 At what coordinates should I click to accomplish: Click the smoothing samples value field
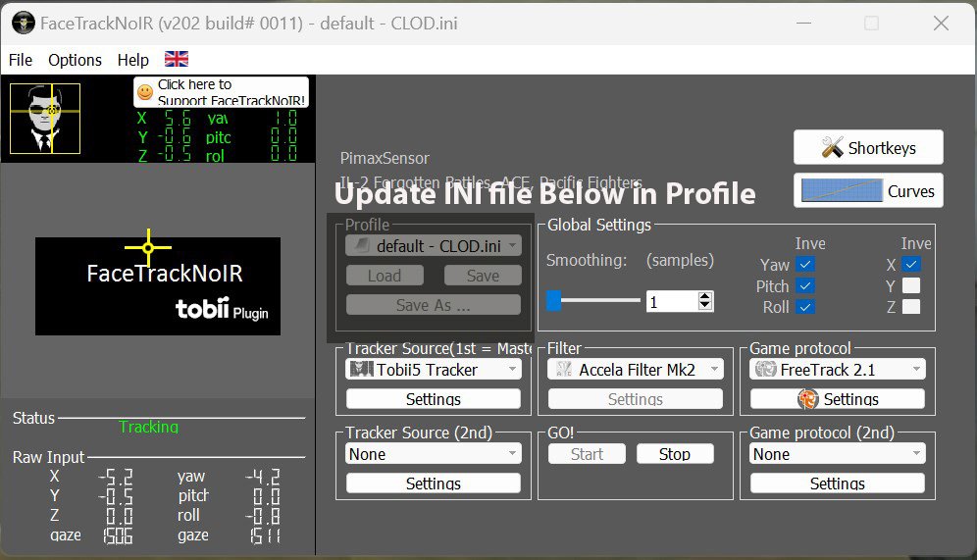[x=672, y=301]
